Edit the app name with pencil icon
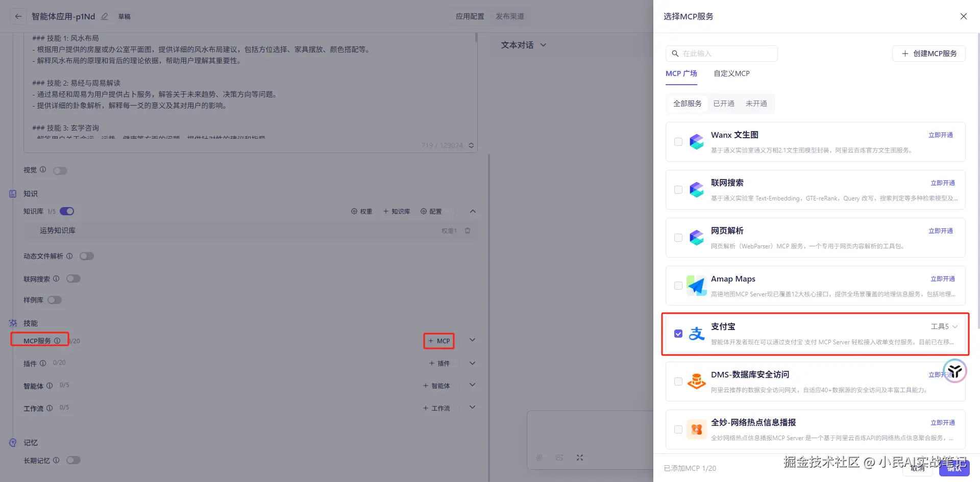This screenshot has height=482, width=980. (x=105, y=16)
